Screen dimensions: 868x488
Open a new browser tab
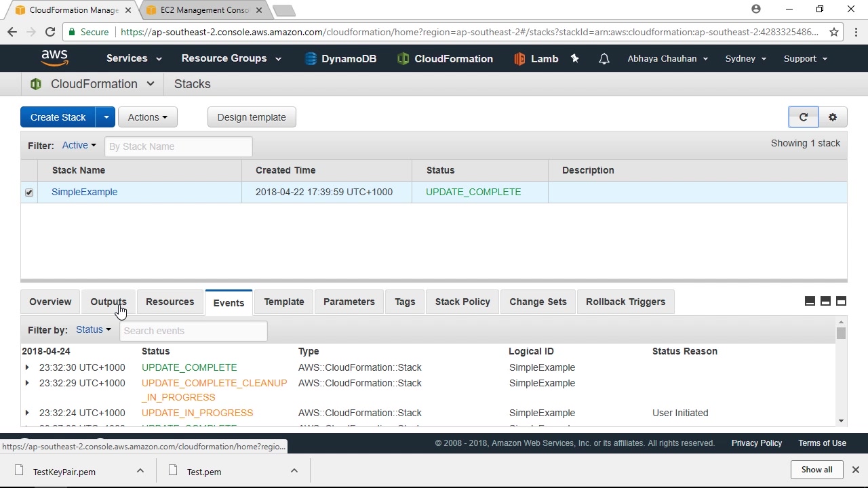(x=283, y=10)
